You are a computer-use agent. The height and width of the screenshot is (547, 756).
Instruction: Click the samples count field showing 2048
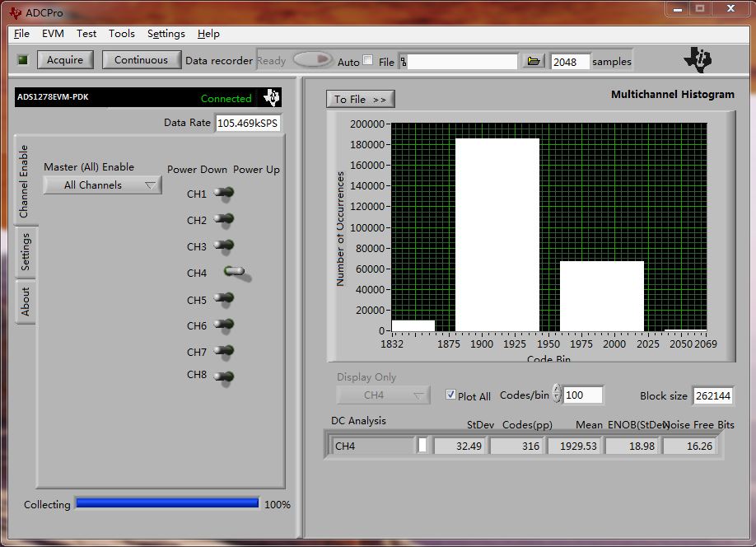[570, 62]
